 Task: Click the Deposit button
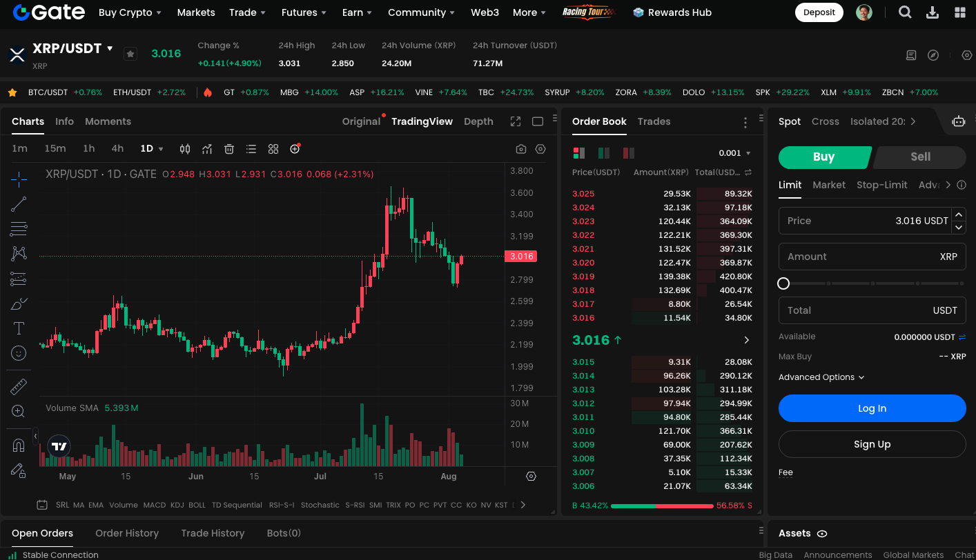click(819, 12)
